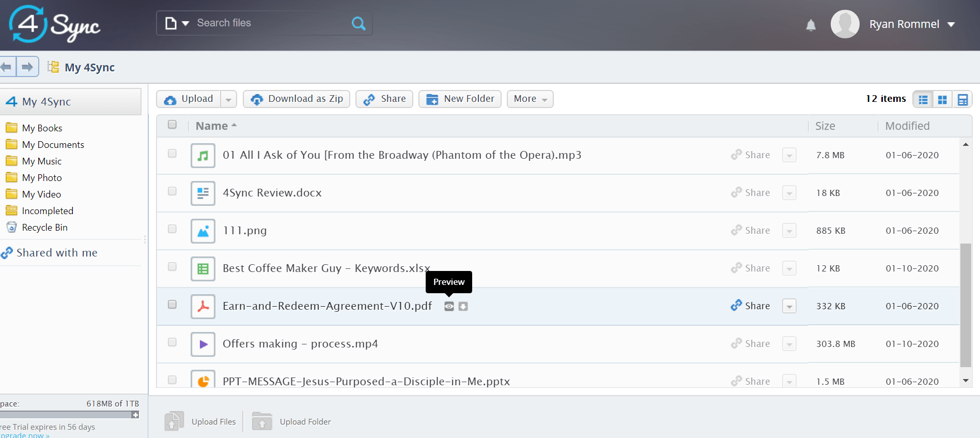This screenshot has width=980, height=438.
Task: Click the notifications bell icon
Action: click(x=811, y=25)
